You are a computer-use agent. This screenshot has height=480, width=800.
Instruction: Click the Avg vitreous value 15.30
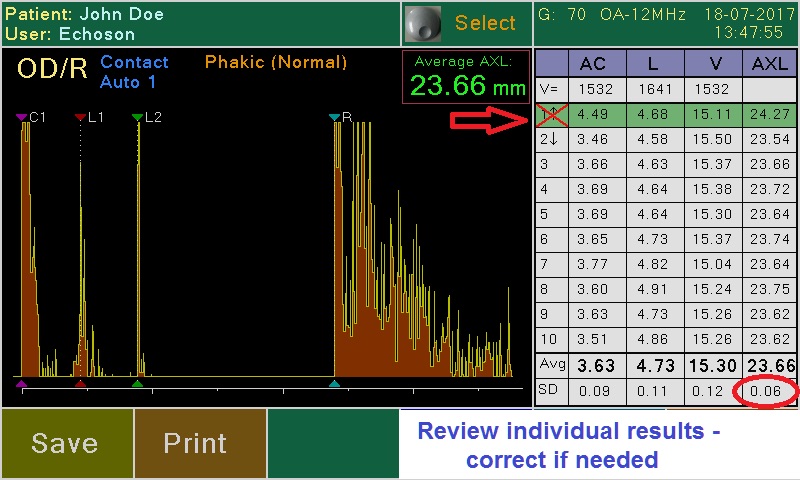point(713,366)
